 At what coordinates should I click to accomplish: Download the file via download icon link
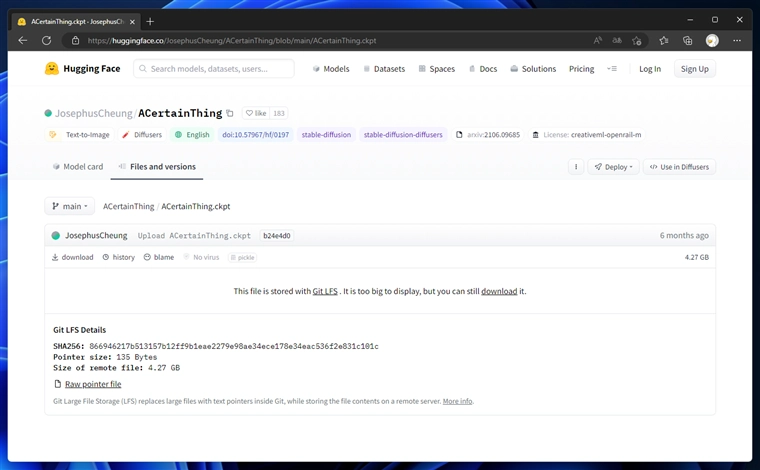pyautogui.click(x=73, y=257)
